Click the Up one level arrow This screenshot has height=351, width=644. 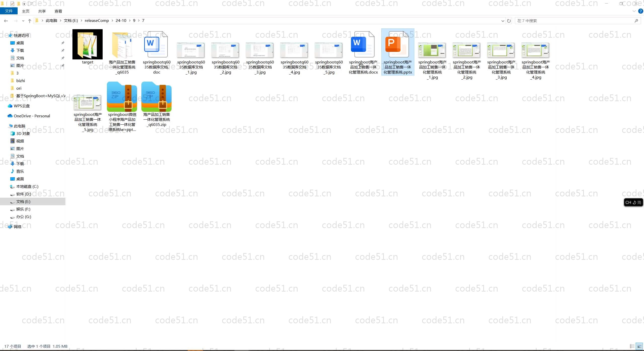click(x=30, y=21)
